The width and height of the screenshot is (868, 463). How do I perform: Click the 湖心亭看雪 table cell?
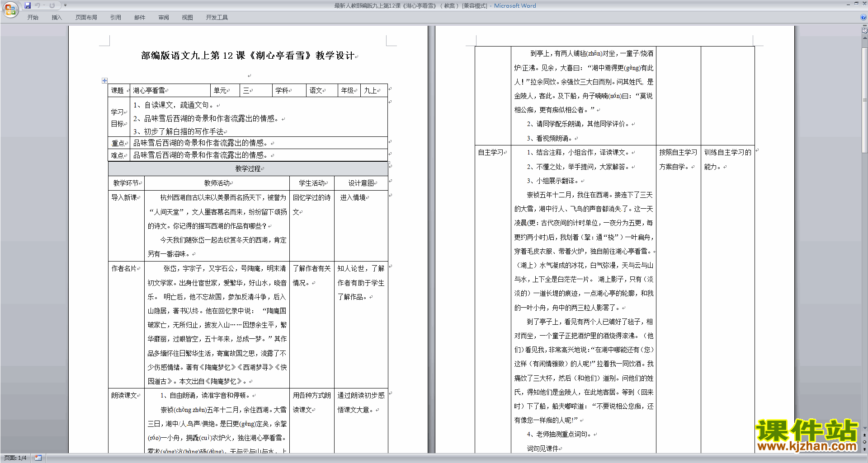(x=170, y=90)
